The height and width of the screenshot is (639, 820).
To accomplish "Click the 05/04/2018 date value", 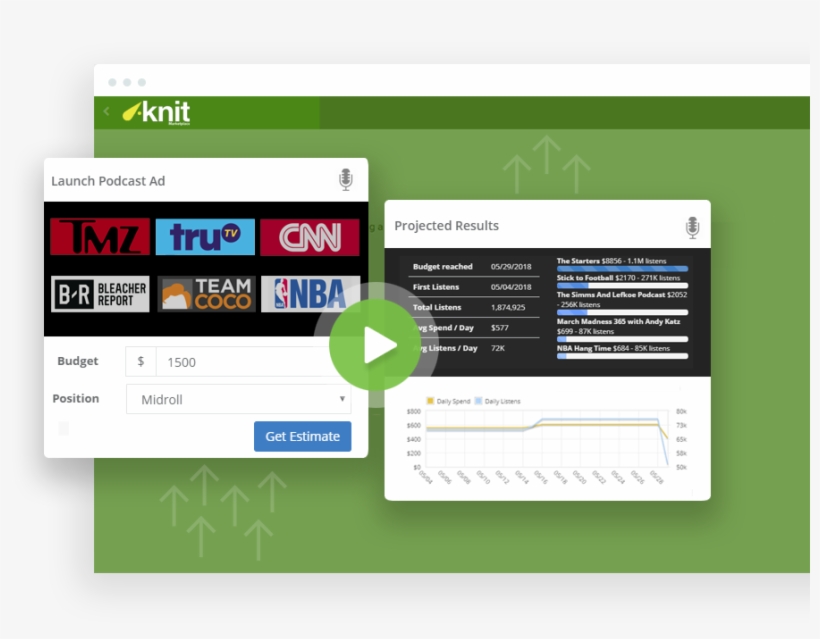I will (x=511, y=287).
